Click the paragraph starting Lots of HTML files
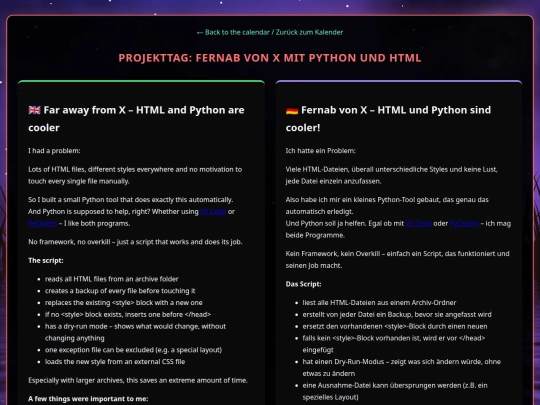This screenshot has height=405, width=540. pyautogui.click(x=135, y=175)
